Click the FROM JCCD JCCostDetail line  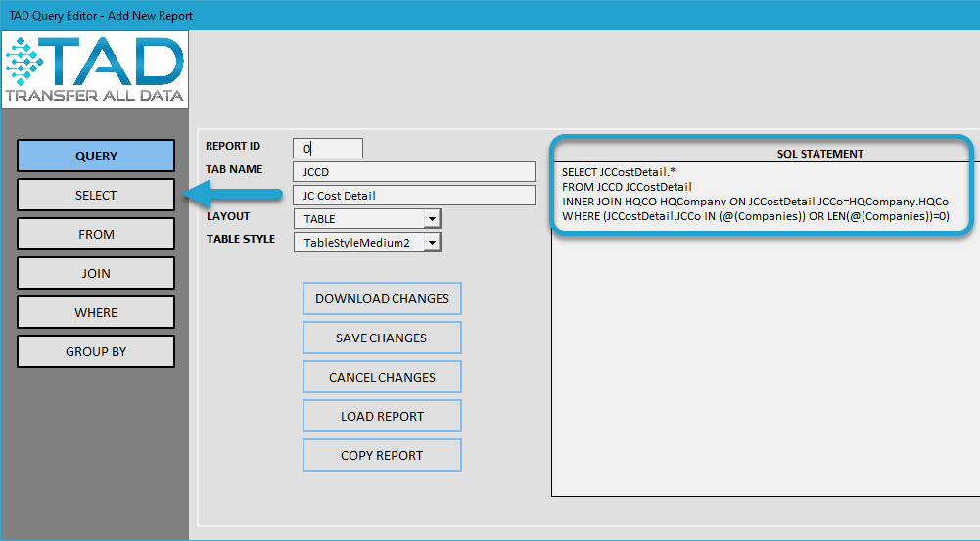tap(627, 187)
